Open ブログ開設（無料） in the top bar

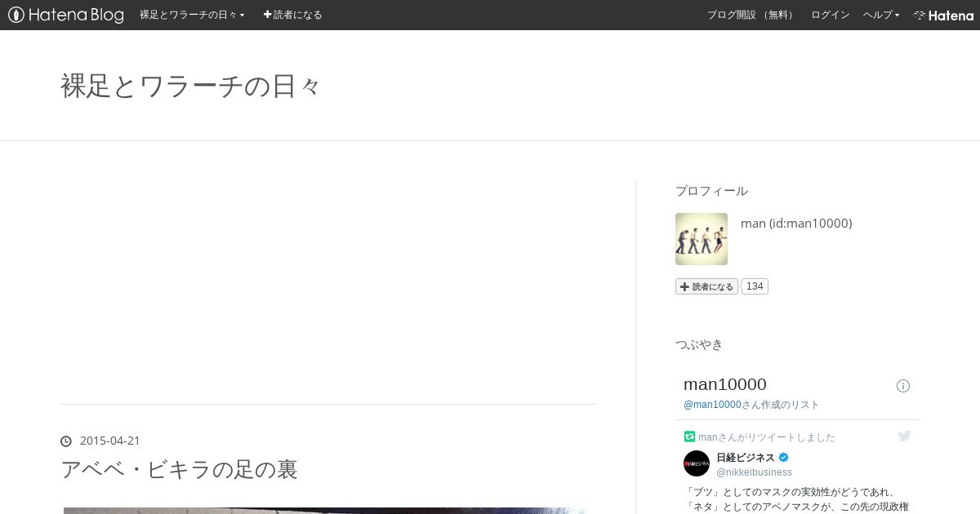(x=752, y=15)
